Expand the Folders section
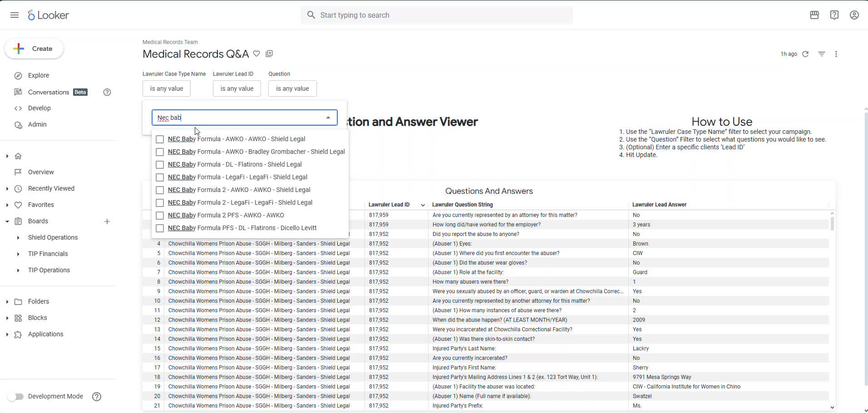Screen dimensions: 868x413 7,302
